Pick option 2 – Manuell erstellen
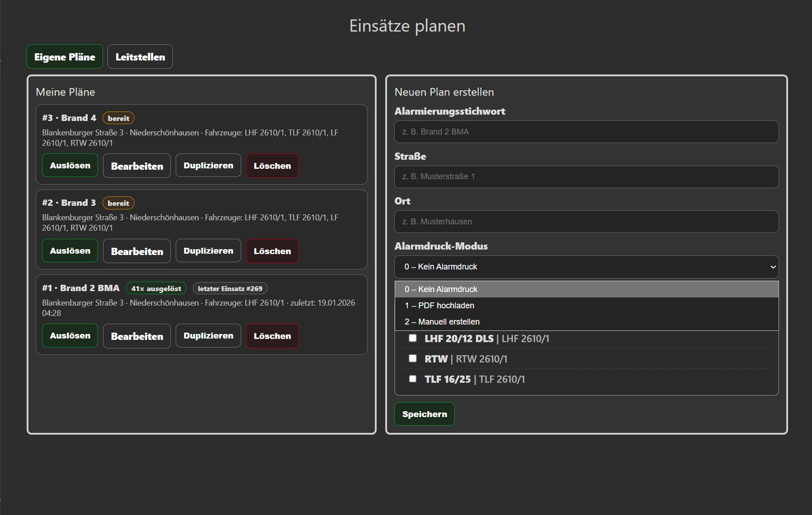Screen dimensions: 812x515 coord(586,322)
